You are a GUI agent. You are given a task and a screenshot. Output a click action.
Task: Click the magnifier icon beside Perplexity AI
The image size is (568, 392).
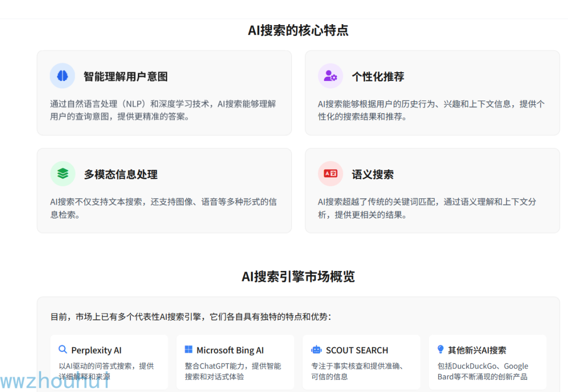click(63, 349)
